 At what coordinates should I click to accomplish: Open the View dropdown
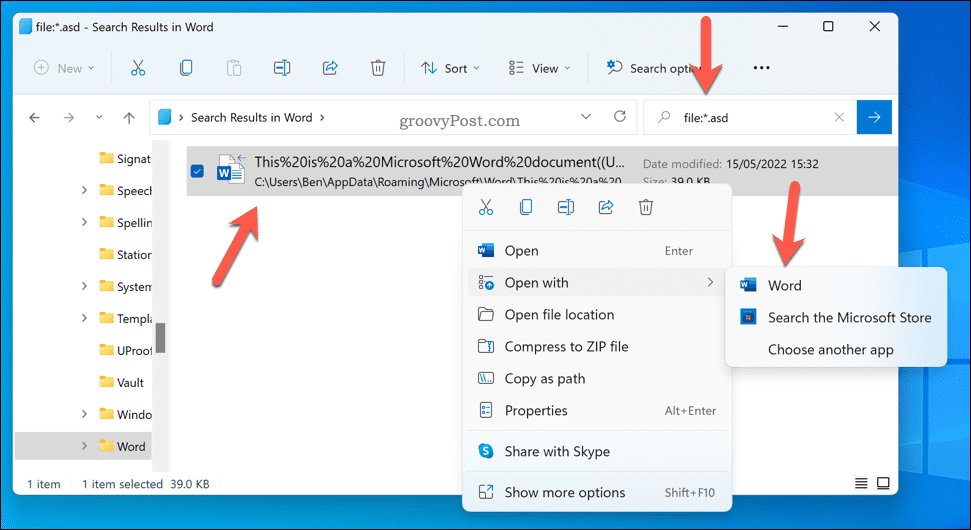pyautogui.click(x=539, y=68)
